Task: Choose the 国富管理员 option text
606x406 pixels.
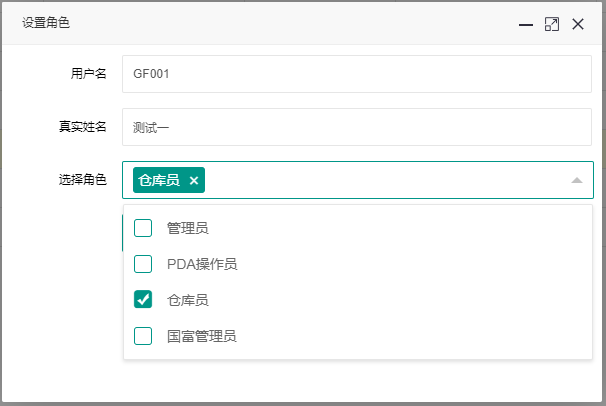Action: pyautogui.click(x=201, y=336)
